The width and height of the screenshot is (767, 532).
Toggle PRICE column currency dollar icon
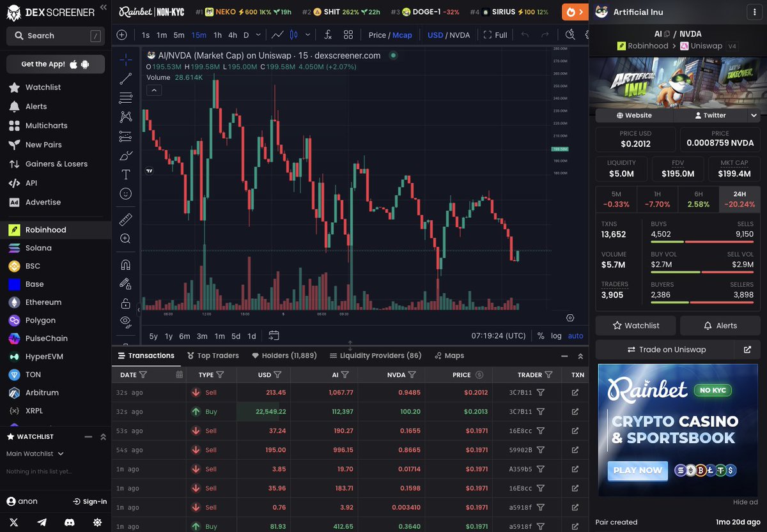[x=479, y=375]
